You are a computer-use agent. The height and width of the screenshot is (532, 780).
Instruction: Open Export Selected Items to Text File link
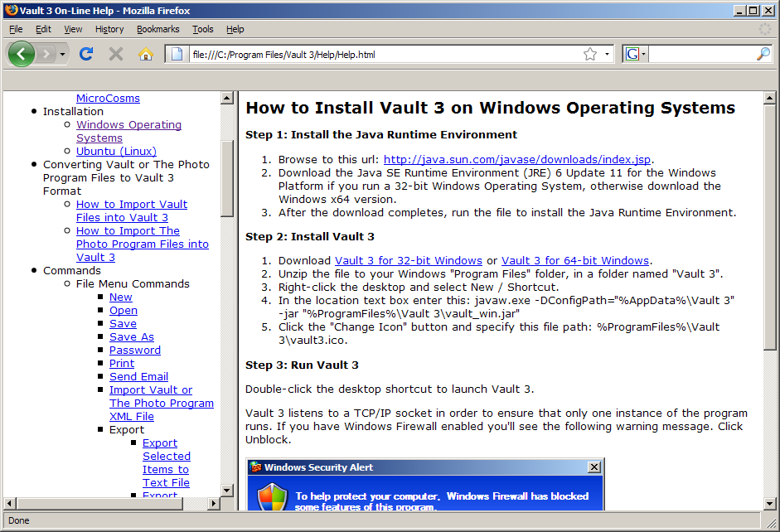click(166, 463)
